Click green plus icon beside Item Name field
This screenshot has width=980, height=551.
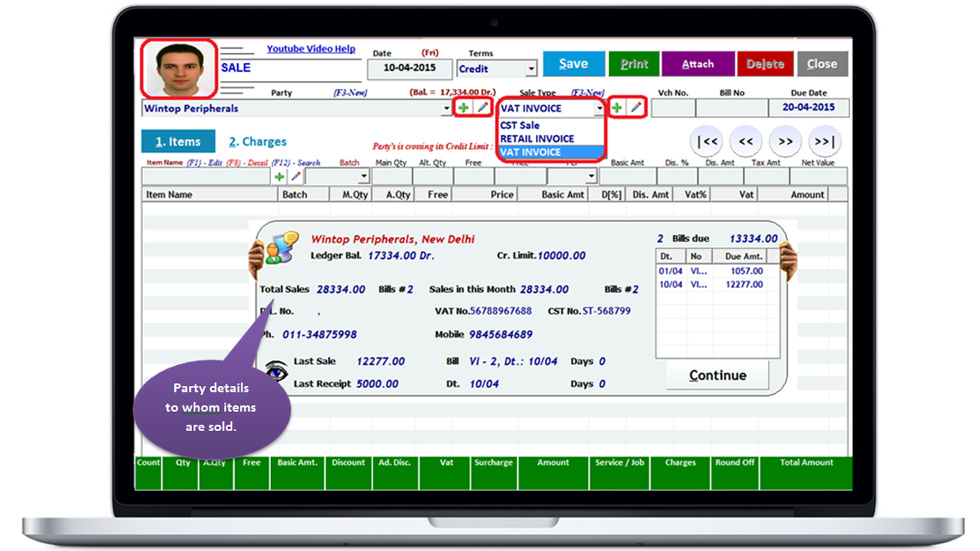[279, 176]
